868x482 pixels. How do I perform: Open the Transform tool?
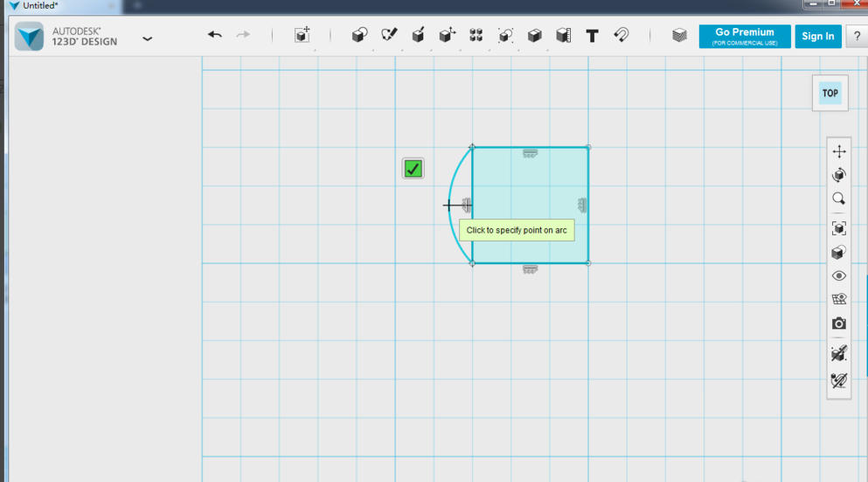(x=302, y=35)
